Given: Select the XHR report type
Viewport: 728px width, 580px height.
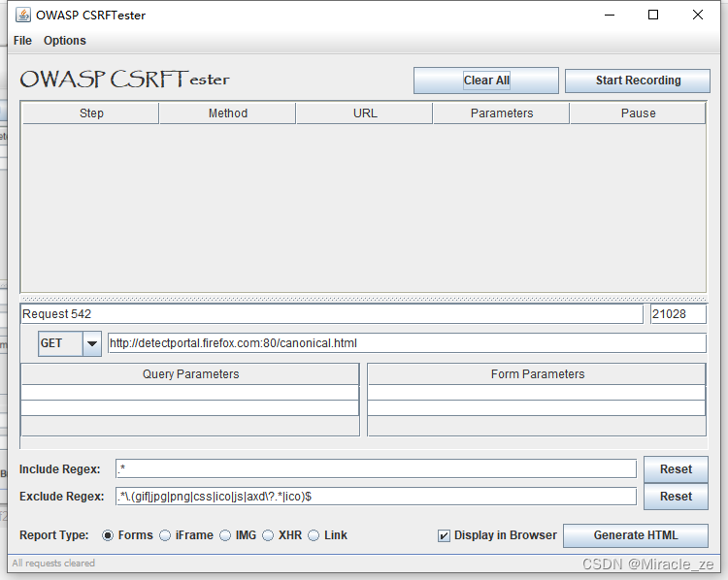Looking at the screenshot, I should [281, 535].
